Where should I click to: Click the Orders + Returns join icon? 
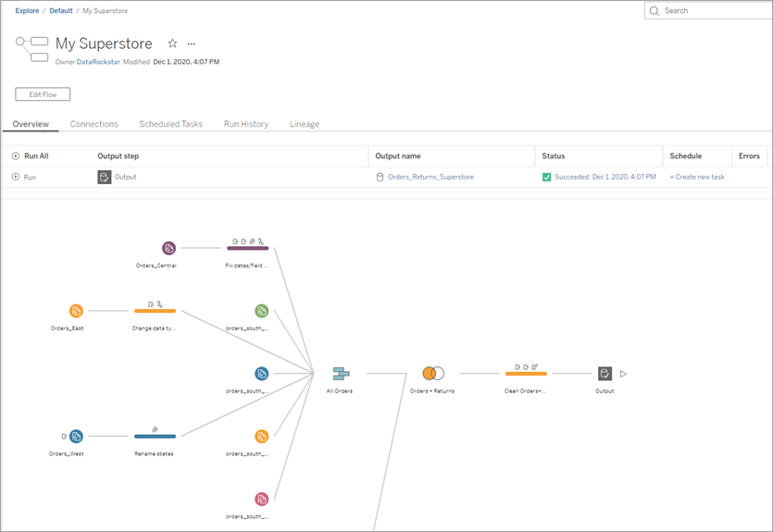[x=433, y=374]
